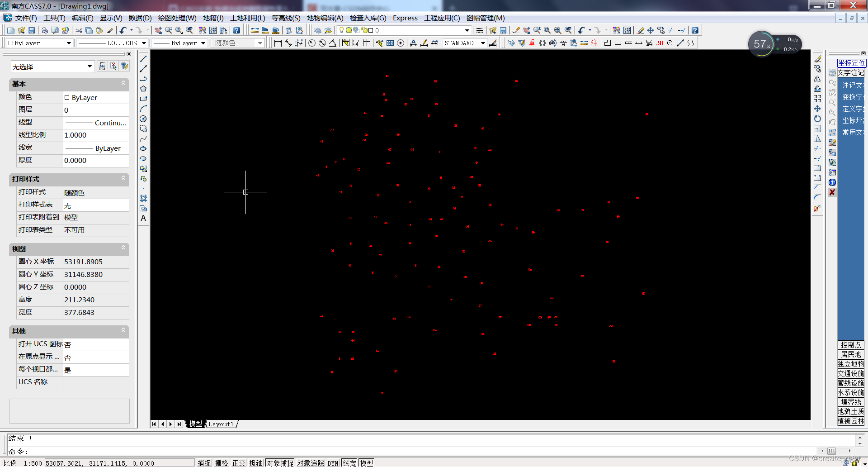This screenshot has height=467, width=868.
Task: Toggle 捕捉 snap mode
Action: point(204,463)
